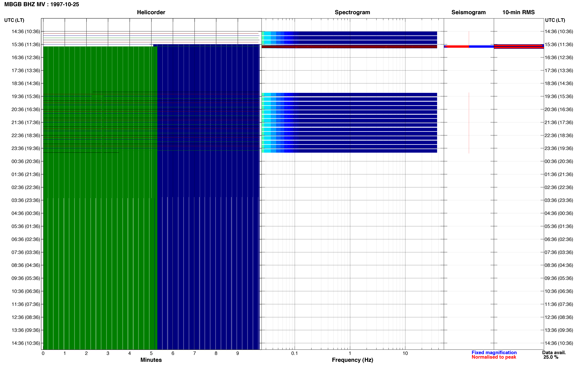The height and width of the screenshot is (368, 588).
Task: Click the '10-min RMS' panel heading
Action: tap(518, 12)
